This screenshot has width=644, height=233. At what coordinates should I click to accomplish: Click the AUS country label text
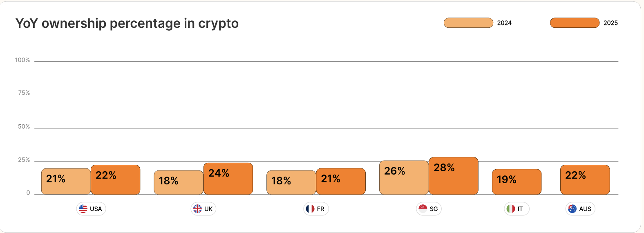[x=585, y=209]
